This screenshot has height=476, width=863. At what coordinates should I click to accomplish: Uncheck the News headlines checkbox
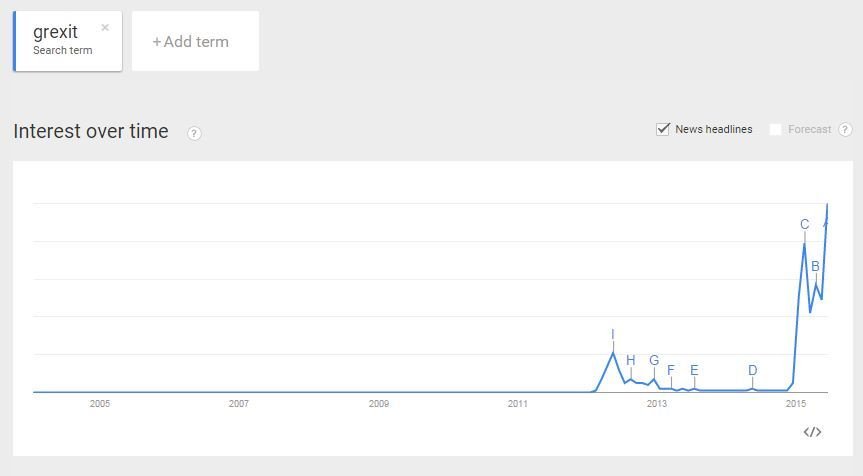click(663, 129)
